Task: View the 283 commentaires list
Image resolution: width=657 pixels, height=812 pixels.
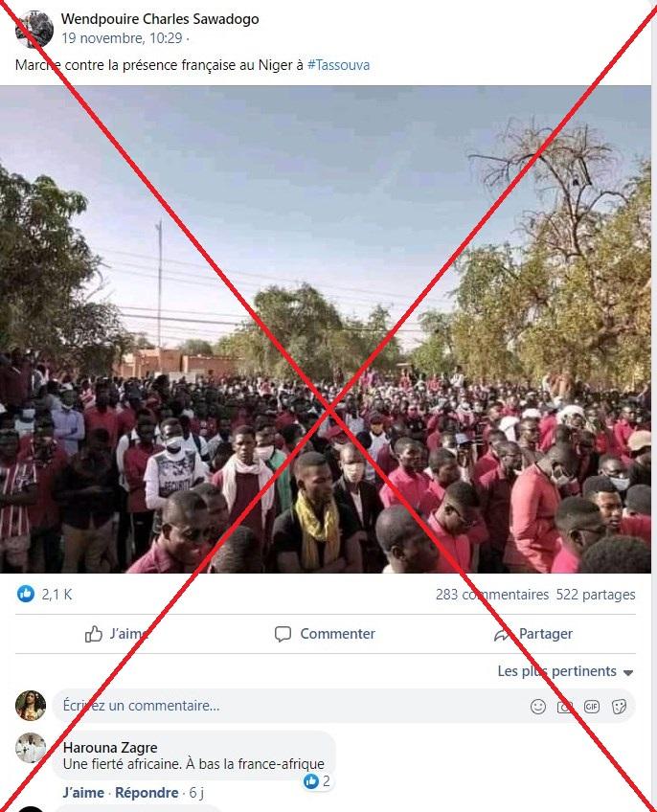Action: click(491, 595)
